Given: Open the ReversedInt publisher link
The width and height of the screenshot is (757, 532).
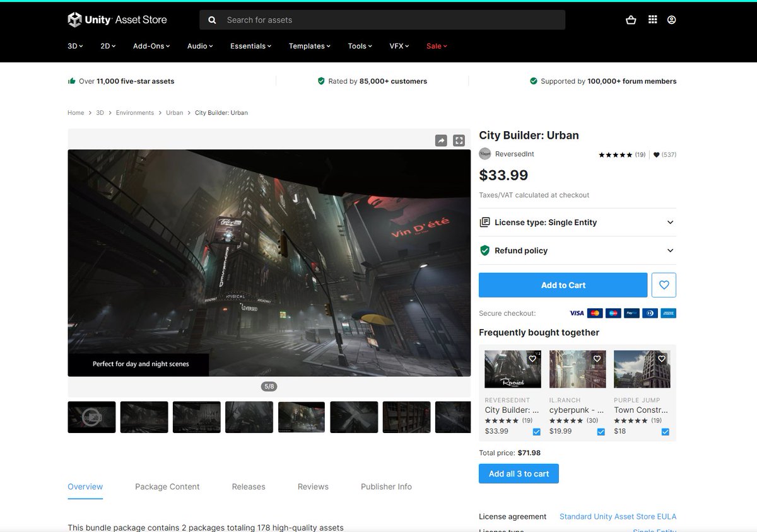Looking at the screenshot, I should [515, 154].
